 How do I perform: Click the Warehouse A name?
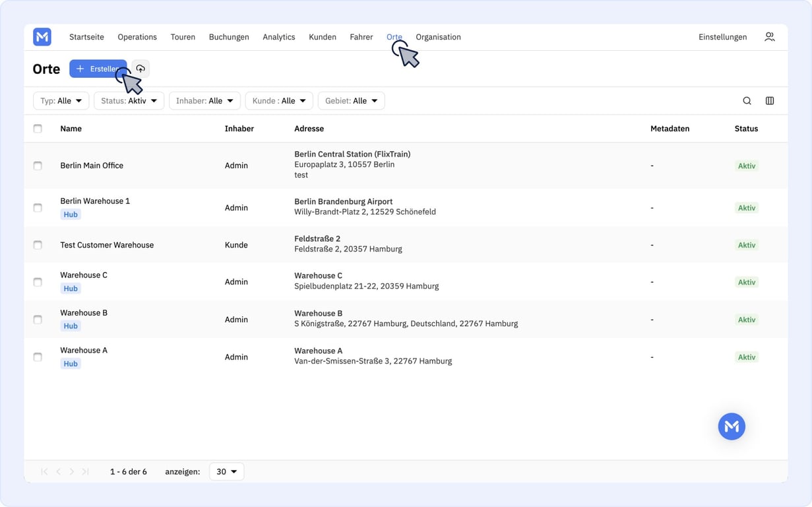[84, 351]
